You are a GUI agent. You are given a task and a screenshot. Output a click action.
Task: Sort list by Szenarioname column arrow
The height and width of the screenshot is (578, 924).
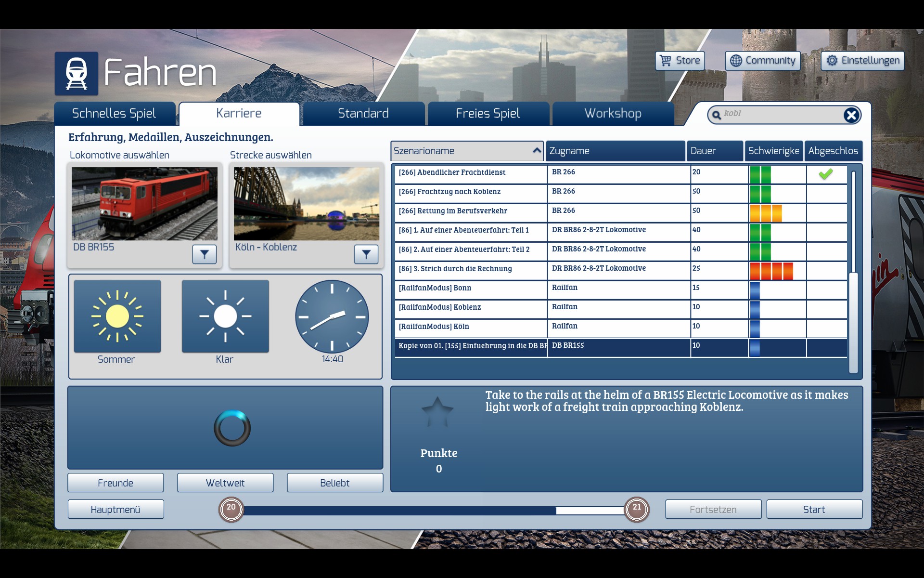point(537,151)
